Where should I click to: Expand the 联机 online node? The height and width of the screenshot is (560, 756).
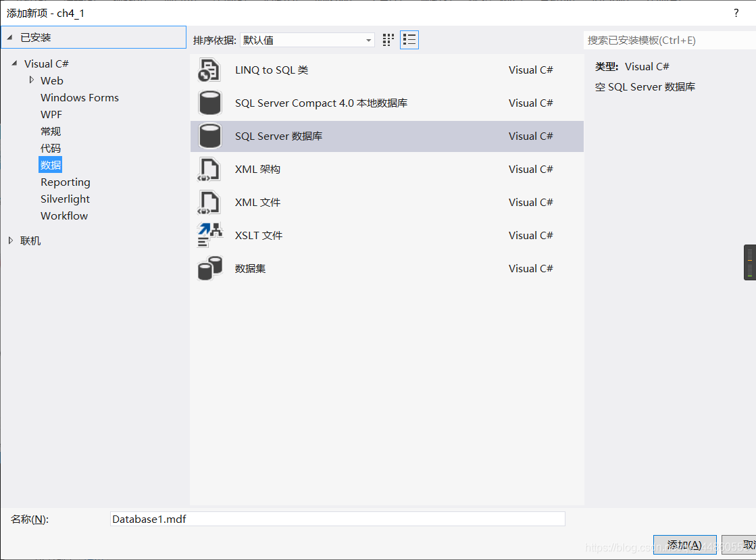coord(11,240)
